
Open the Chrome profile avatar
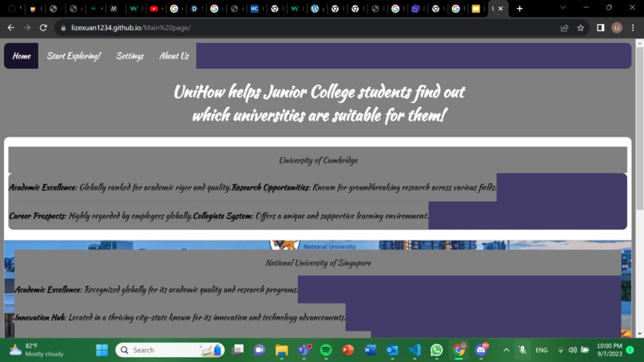[617, 27]
